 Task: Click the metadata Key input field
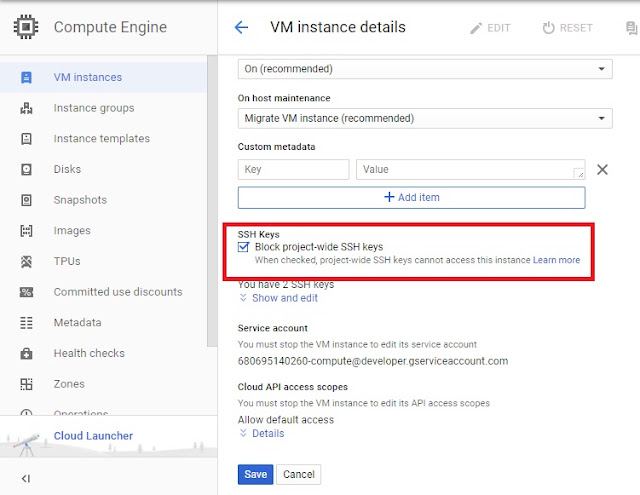293,169
